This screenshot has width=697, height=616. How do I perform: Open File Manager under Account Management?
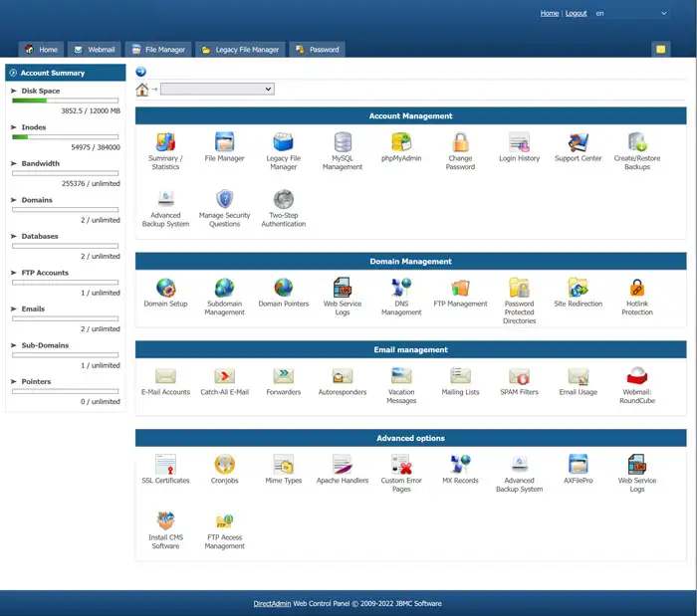pos(224,147)
